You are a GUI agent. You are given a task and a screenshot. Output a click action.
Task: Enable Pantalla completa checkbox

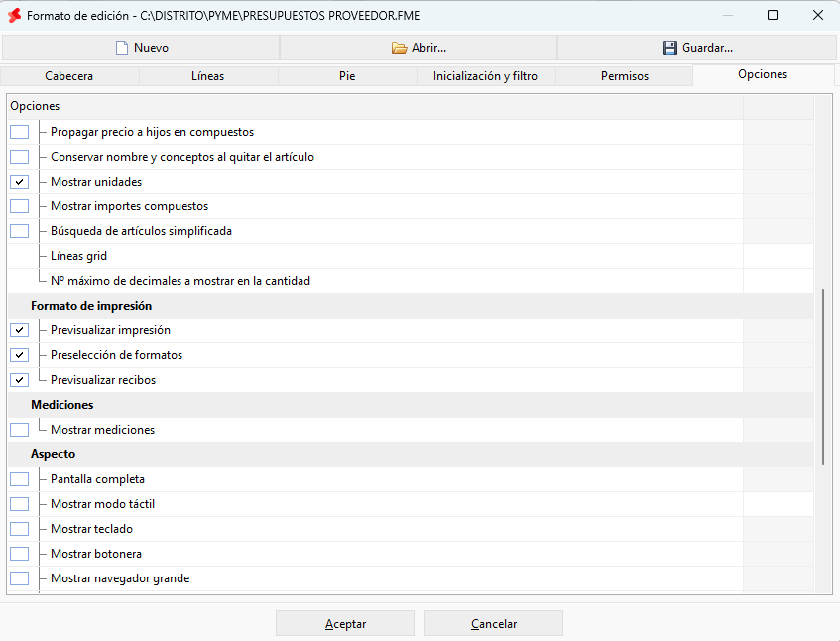click(19, 479)
